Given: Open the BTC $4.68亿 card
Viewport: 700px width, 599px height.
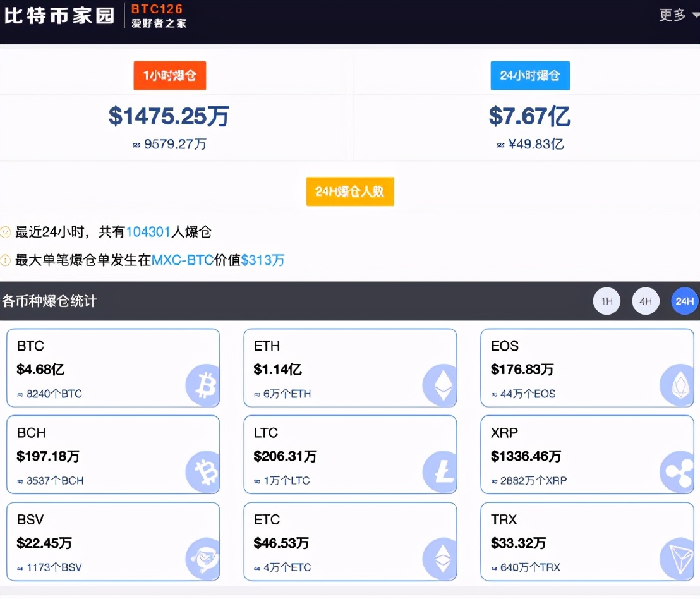Looking at the screenshot, I should (113, 368).
